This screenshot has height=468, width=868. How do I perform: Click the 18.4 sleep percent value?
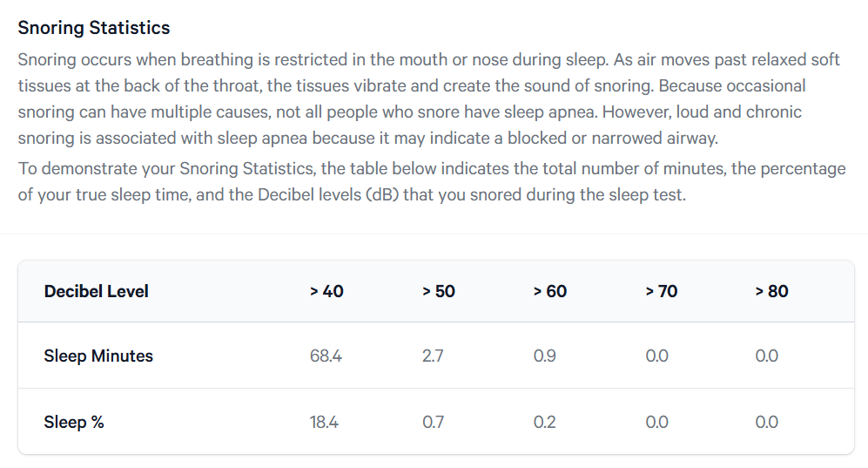coord(325,422)
